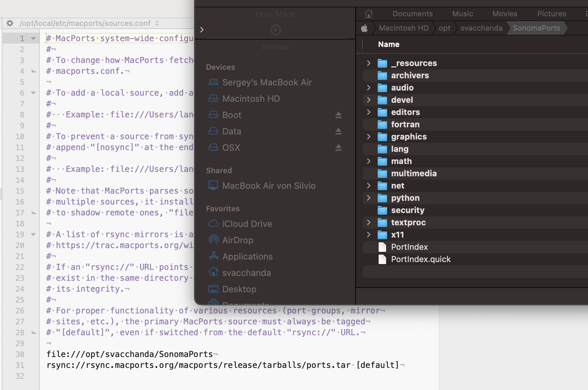Go to opt in the path bar

pyautogui.click(x=445, y=28)
